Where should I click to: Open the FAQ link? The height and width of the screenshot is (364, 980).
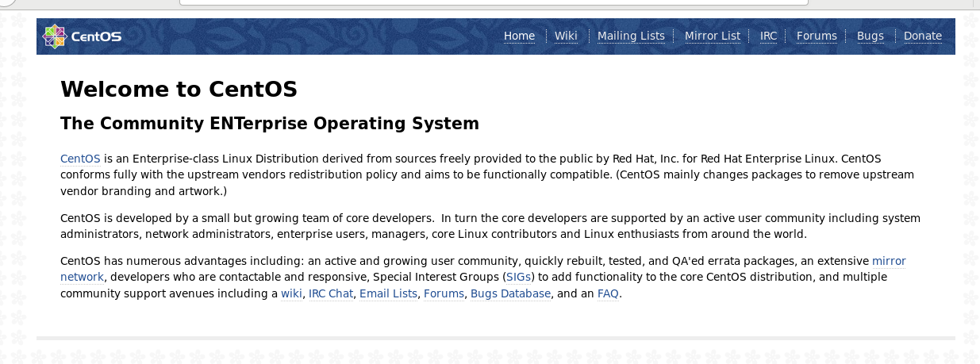tap(608, 293)
